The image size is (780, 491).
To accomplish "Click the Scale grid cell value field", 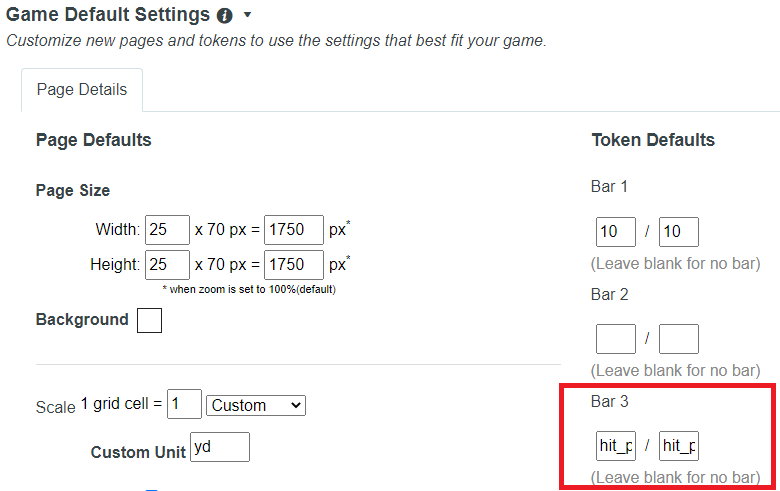I will pyautogui.click(x=184, y=404).
